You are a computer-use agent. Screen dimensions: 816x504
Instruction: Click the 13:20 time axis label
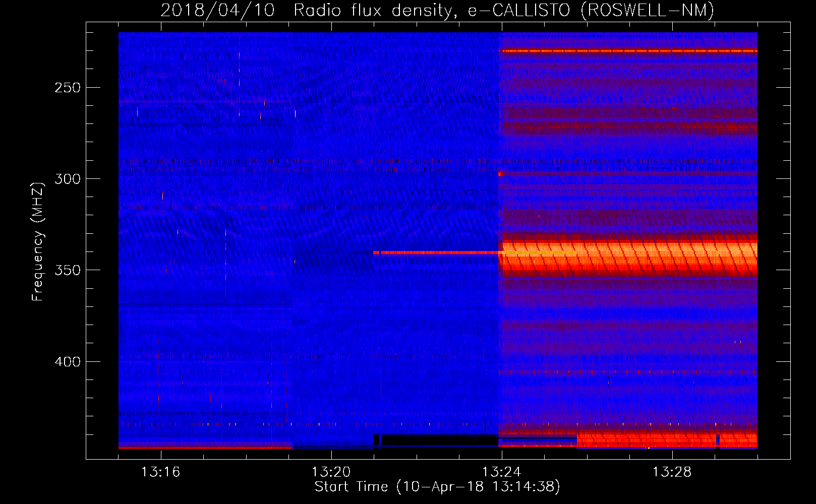331,472
